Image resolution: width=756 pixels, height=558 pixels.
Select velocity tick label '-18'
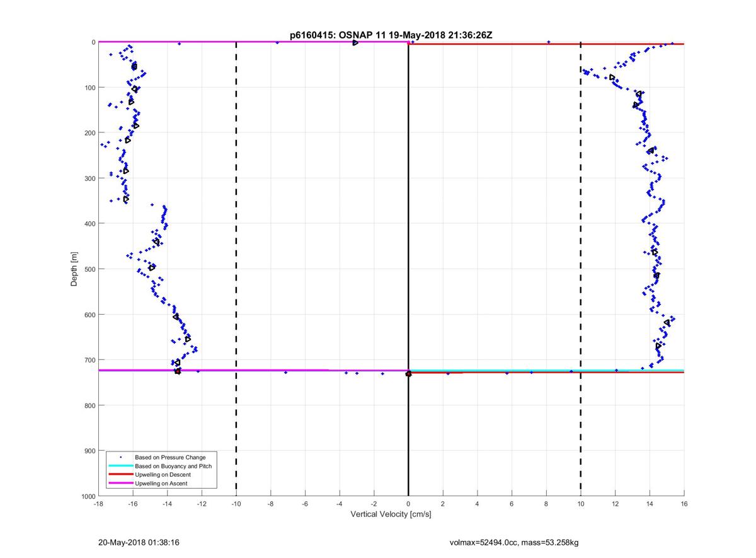98,504
